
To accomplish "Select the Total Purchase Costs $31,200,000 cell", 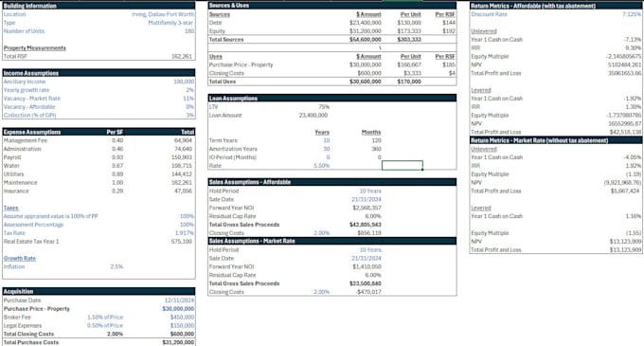I will (x=178, y=342).
